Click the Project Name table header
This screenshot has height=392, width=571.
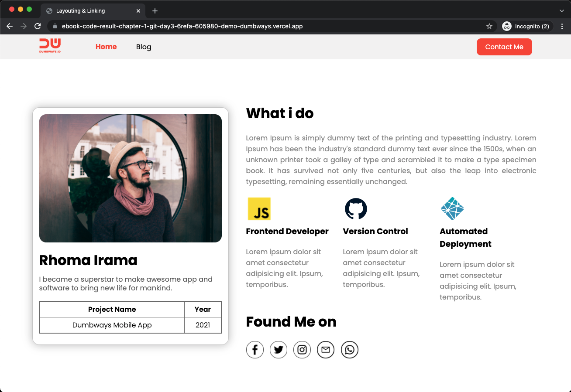click(112, 309)
